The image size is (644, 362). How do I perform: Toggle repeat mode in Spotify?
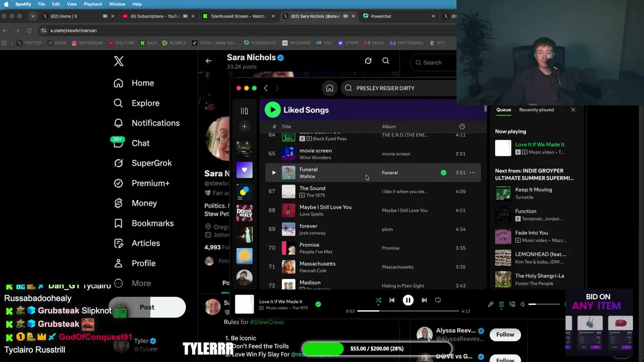(438, 300)
